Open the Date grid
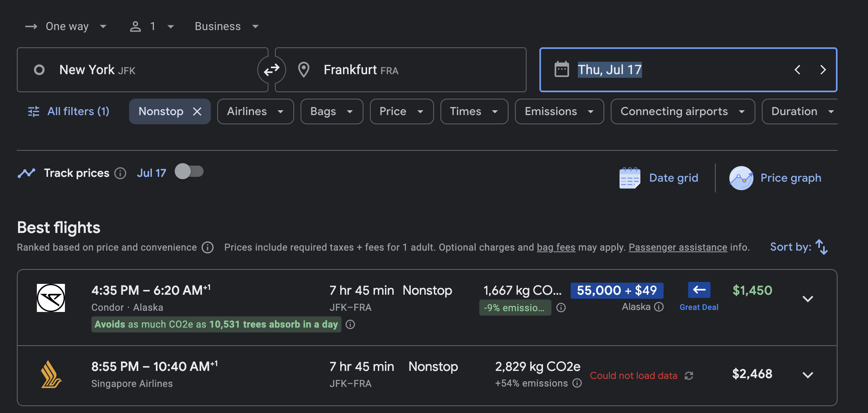 659,178
